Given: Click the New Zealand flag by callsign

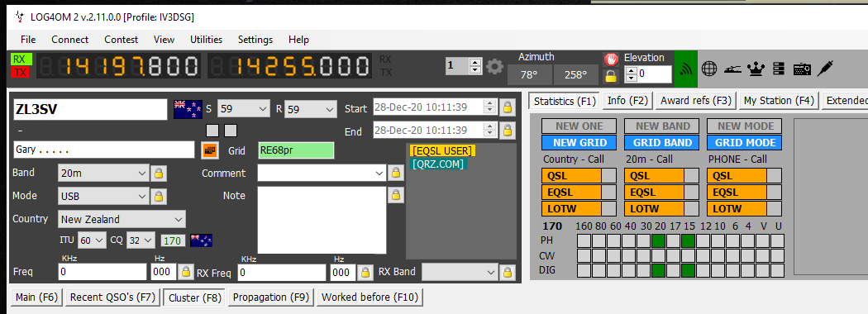Looking at the screenshot, I should (188, 109).
